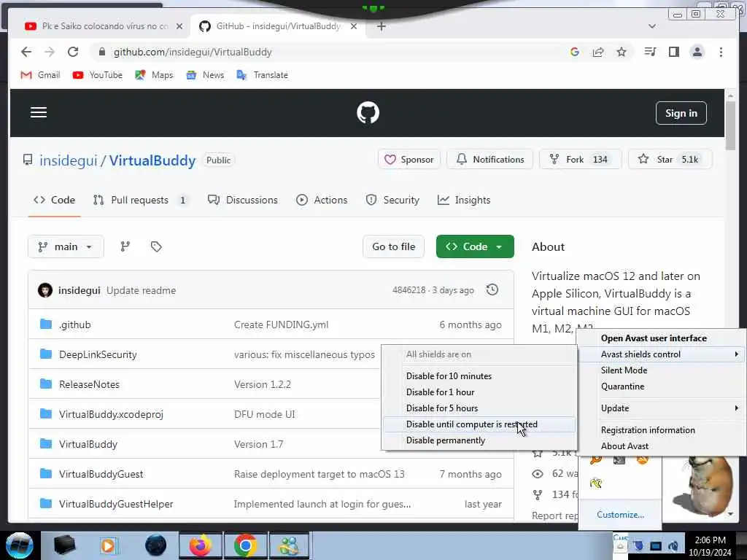Open the share this page icon
The width and height of the screenshot is (747, 560).
[x=598, y=52]
